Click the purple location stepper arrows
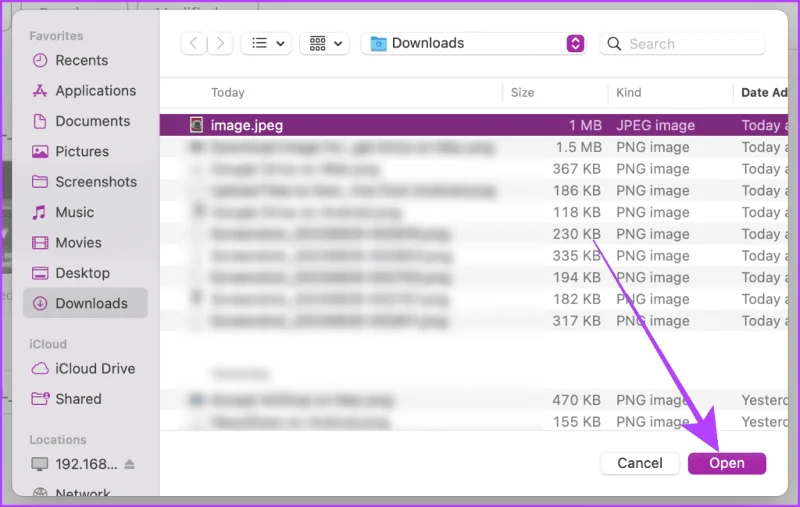 pos(575,43)
